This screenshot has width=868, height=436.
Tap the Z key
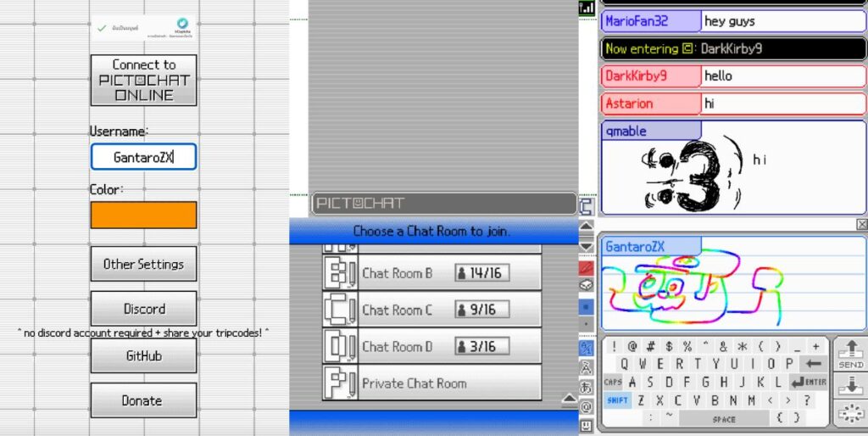tap(641, 400)
